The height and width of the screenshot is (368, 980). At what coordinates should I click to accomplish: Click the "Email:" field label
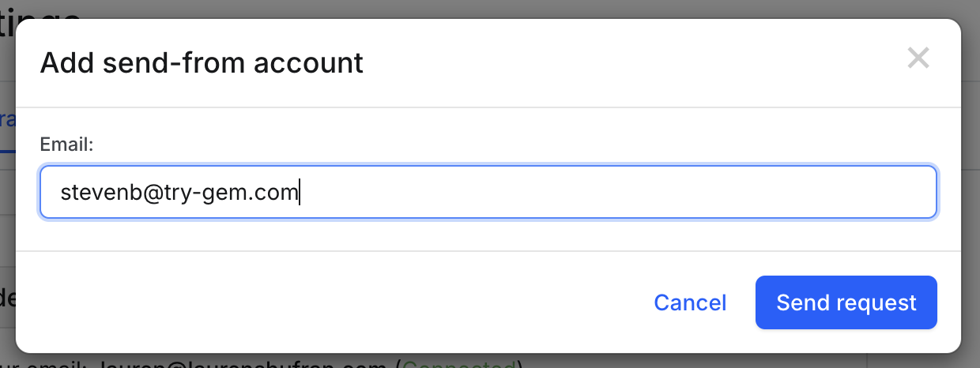point(67,145)
